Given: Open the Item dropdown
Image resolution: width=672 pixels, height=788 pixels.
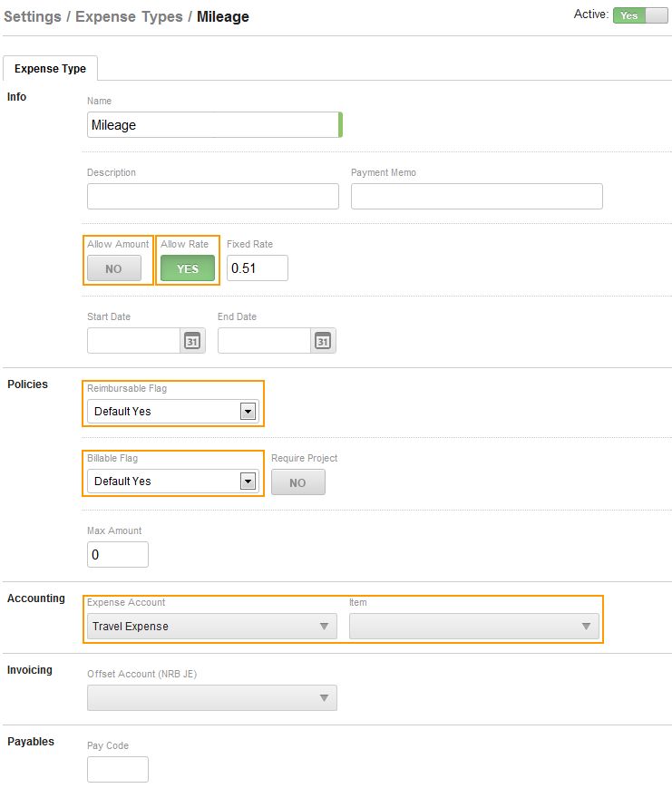Looking at the screenshot, I should point(473,626).
